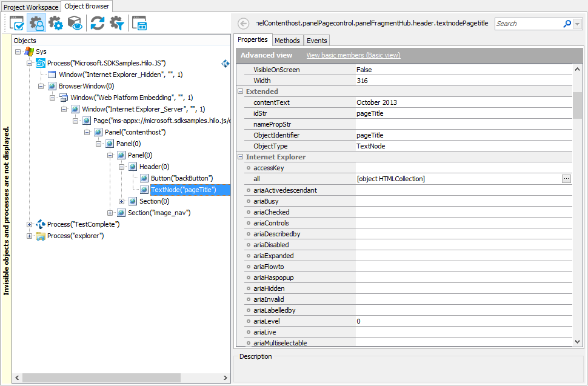Collapse the Internet Explorer property group

(x=240, y=157)
